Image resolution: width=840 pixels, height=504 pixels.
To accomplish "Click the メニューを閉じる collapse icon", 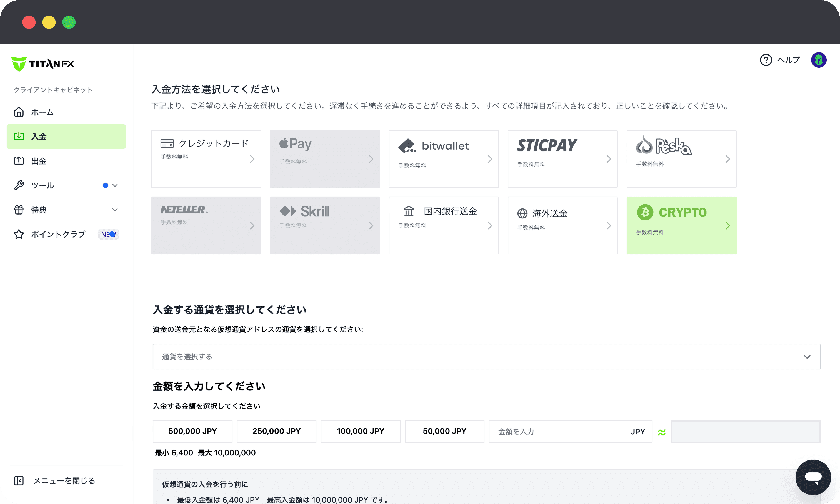I will [19, 481].
